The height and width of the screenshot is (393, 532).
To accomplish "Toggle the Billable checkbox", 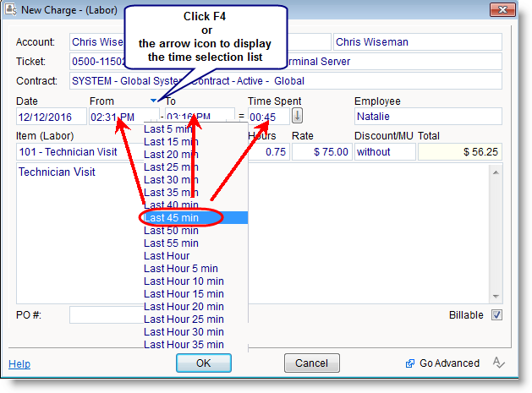I will 496,315.
